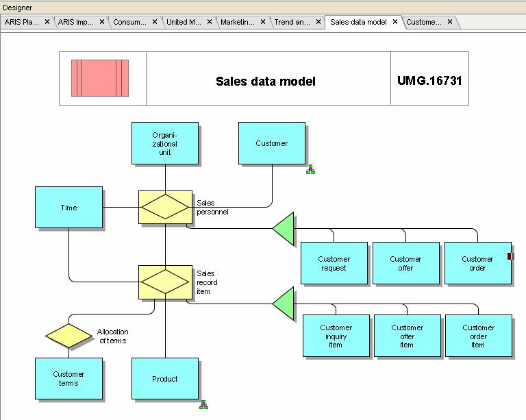Switch to the Consum... tab
Image resolution: width=526 pixels, height=420 pixels.
(129, 22)
